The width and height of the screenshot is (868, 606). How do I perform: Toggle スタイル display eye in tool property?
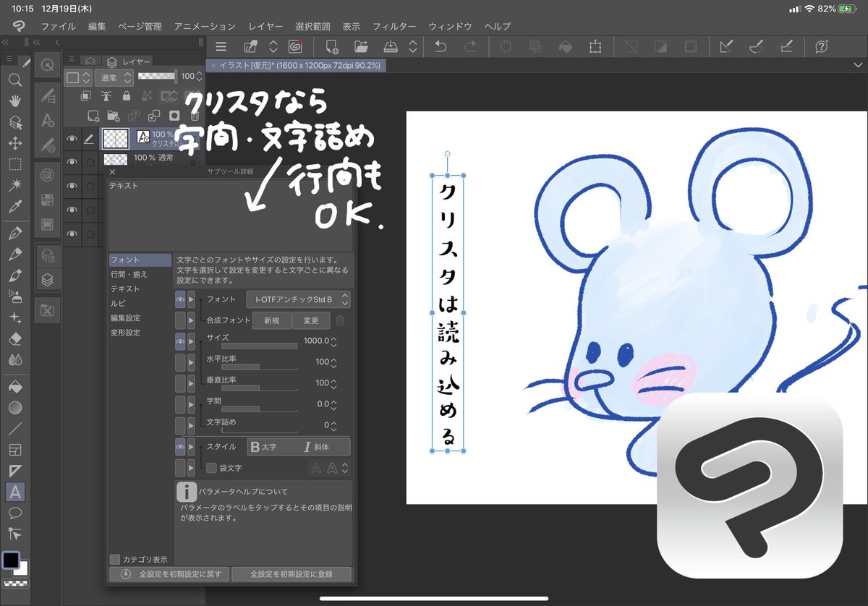coord(180,447)
